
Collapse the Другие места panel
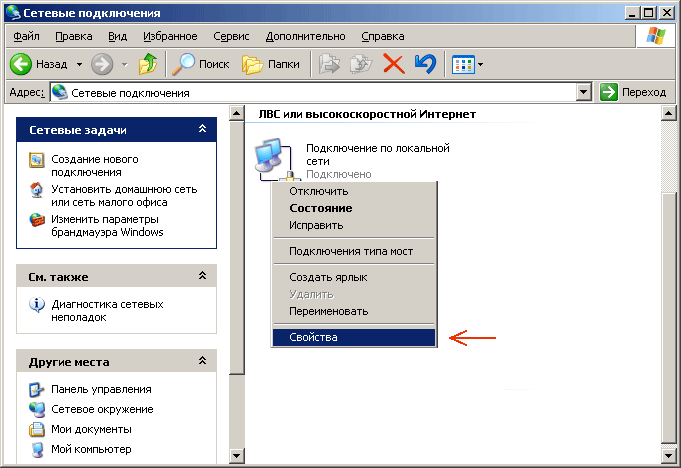point(202,362)
